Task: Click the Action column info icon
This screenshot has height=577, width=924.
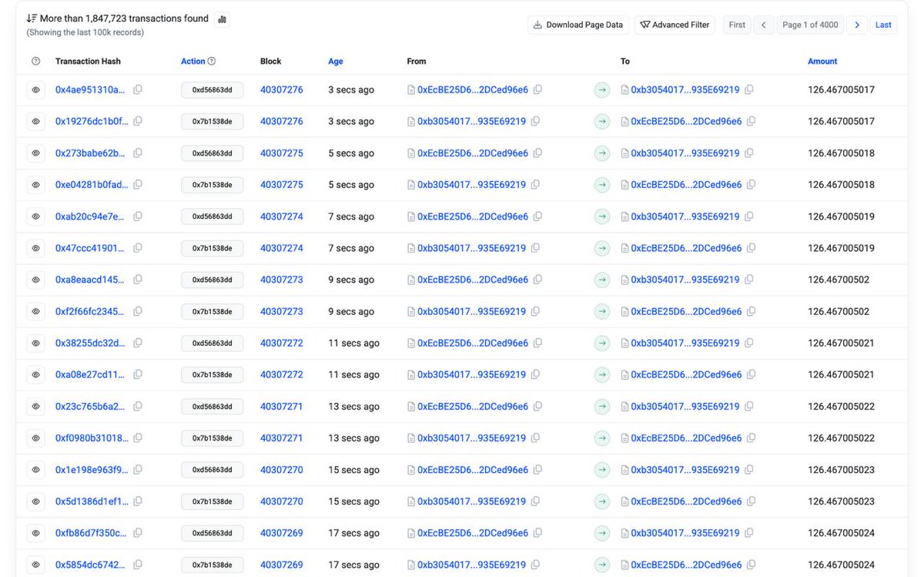Action: (212, 62)
